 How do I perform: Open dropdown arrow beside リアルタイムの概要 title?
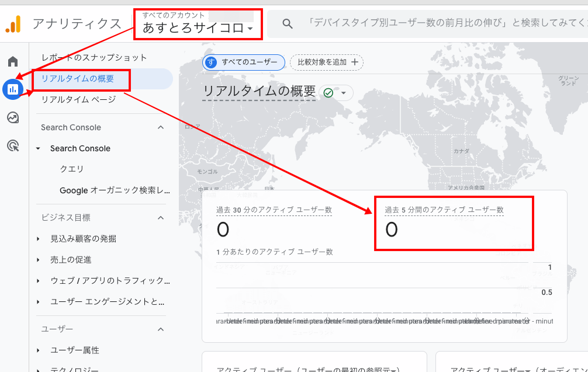(344, 93)
